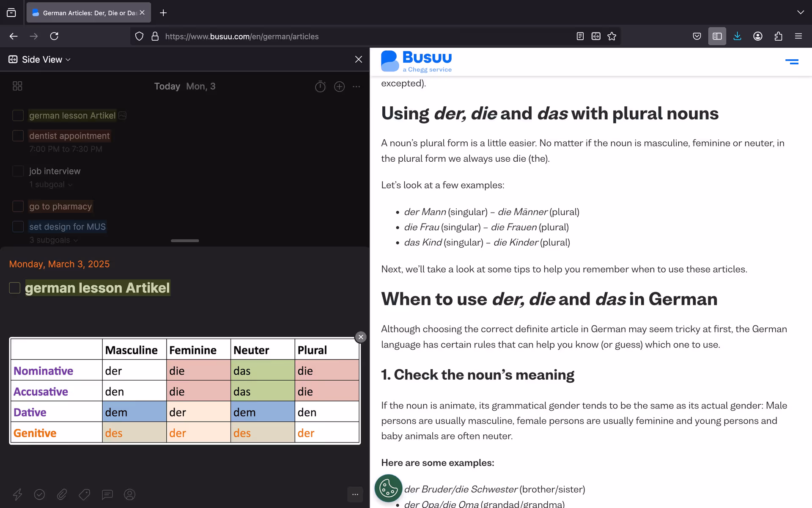
Task: Open comments via the speech bubble icon
Action: [107, 494]
